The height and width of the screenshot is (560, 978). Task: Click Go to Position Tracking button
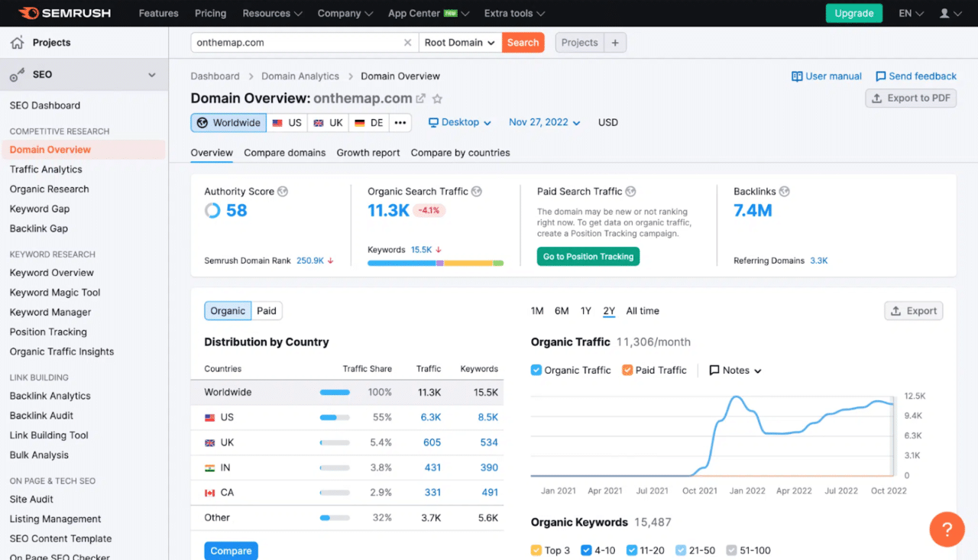[588, 257]
